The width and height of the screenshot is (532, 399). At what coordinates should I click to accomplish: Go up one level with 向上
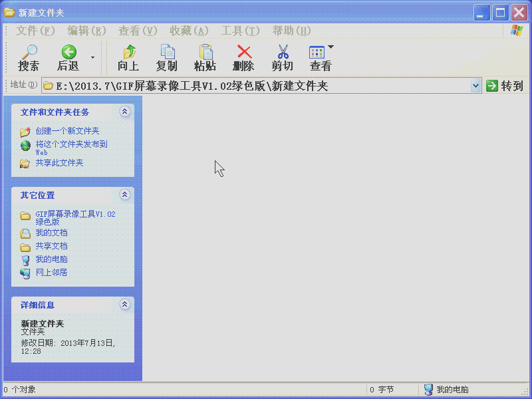pos(128,59)
